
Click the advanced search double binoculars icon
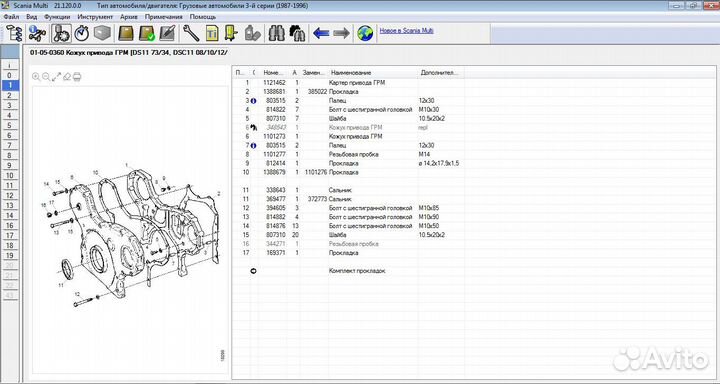298,33
